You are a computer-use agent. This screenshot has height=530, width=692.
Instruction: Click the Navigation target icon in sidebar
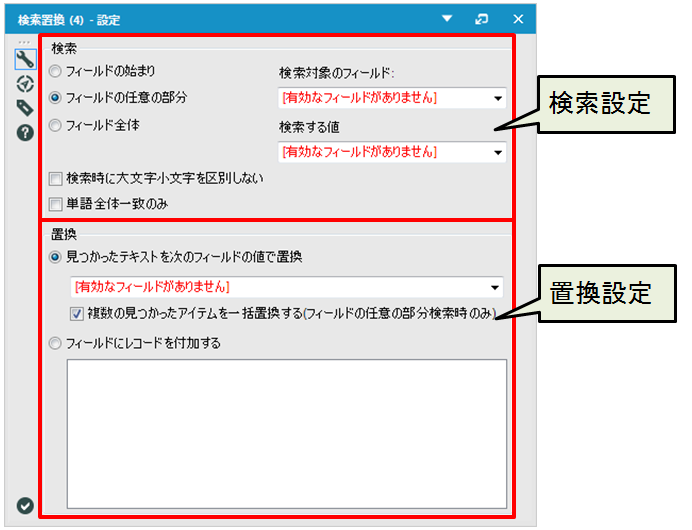point(25,84)
